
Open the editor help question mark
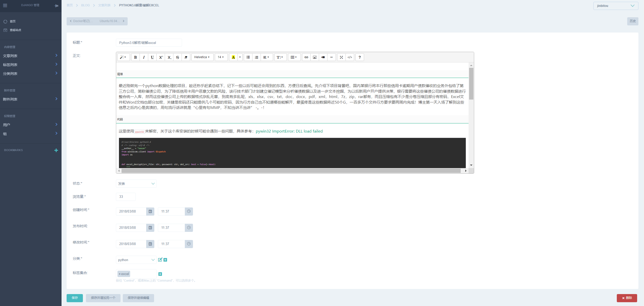pos(360,57)
